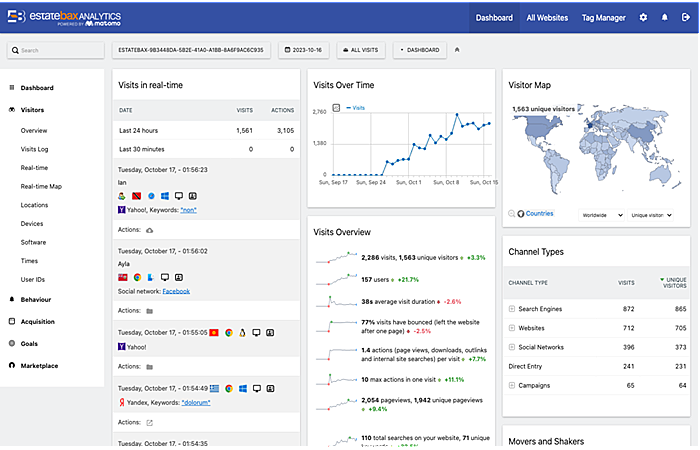
Task: Click the notifications bell icon
Action: pyautogui.click(x=664, y=18)
